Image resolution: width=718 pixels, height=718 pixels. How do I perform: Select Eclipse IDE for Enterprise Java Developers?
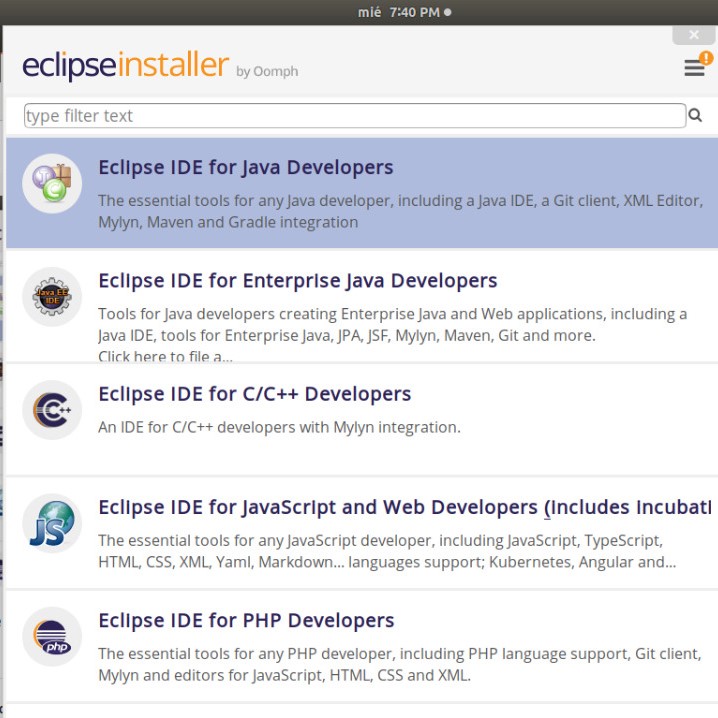click(297, 281)
